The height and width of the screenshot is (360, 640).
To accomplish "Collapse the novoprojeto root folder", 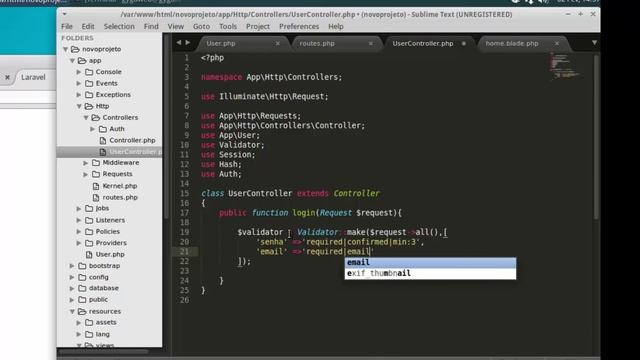I will click(x=65, y=49).
